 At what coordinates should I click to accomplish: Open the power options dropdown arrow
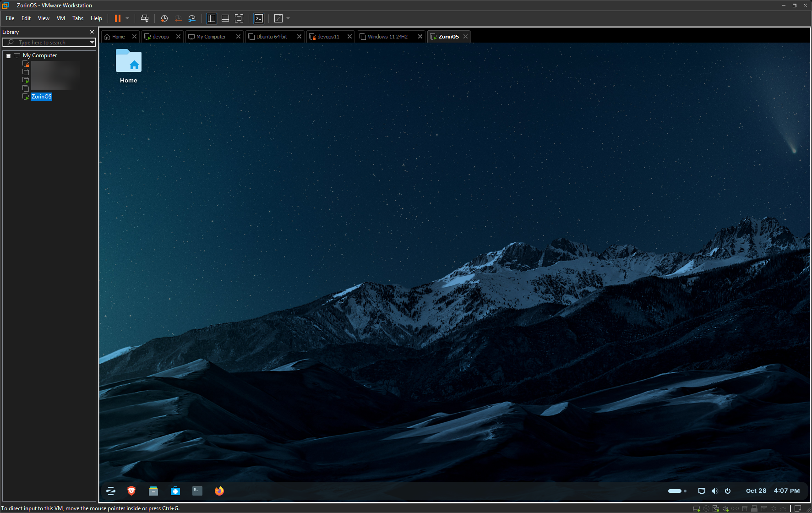tap(127, 18)
